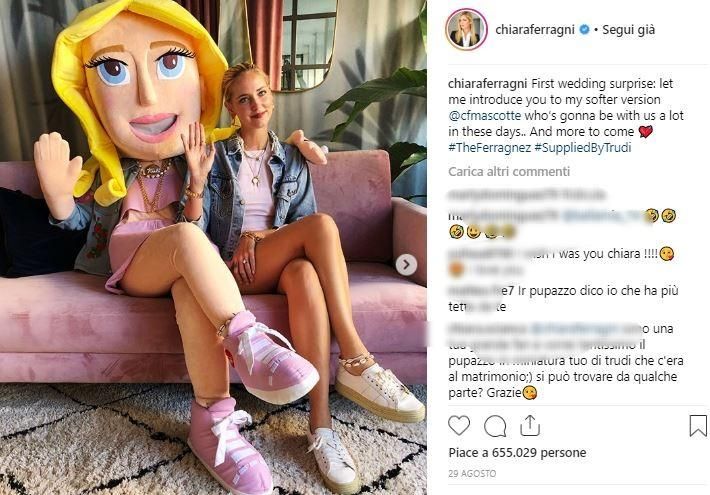Viewport: 710px width, 495px height.
Task: Click the post photo of the mascot
Action: click(x=213, y=247)
